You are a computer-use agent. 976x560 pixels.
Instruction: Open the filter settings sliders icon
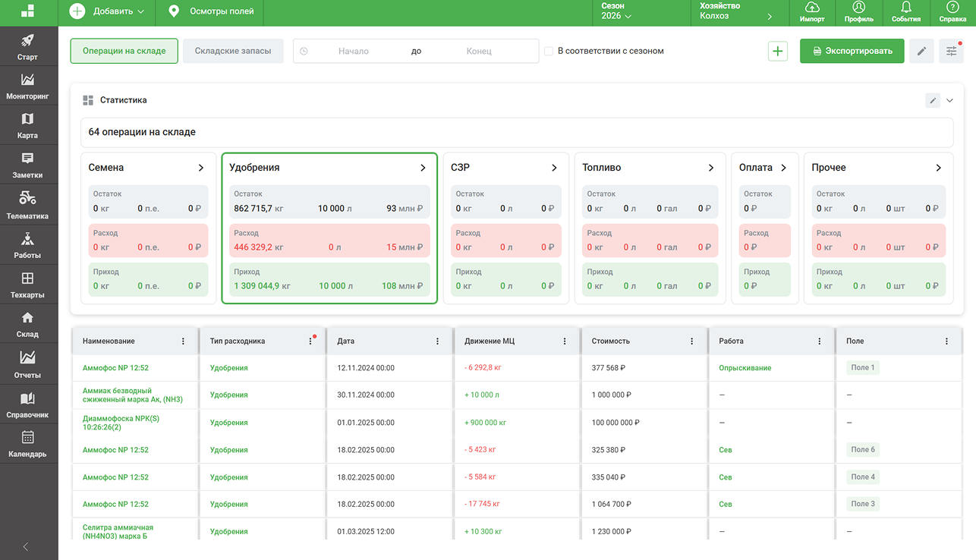coord(951,51)
